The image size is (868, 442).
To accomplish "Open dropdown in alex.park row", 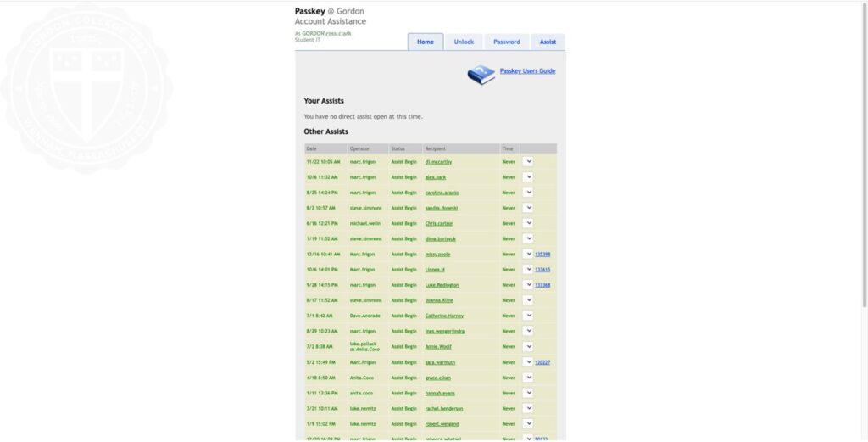I will tap(528, 177).
